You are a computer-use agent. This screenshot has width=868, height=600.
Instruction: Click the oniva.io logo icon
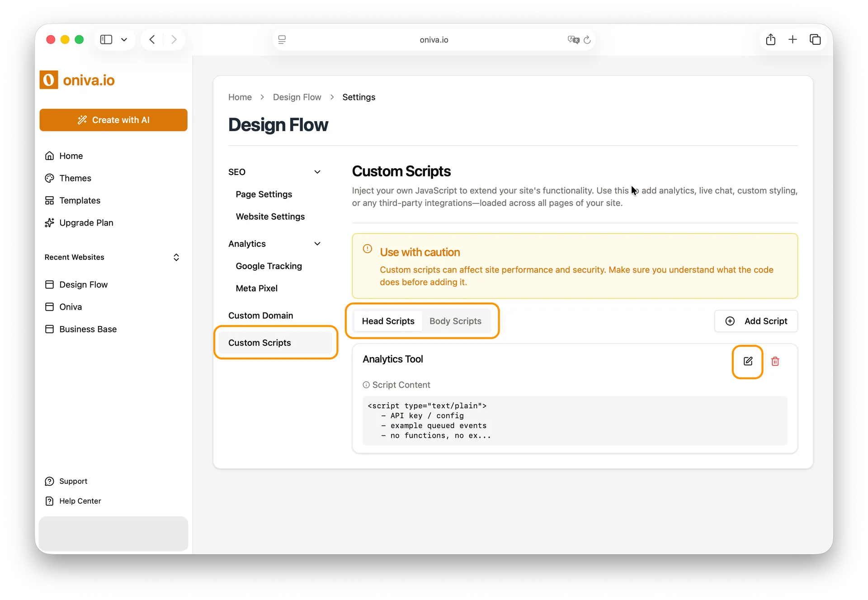tap(48, 80)
